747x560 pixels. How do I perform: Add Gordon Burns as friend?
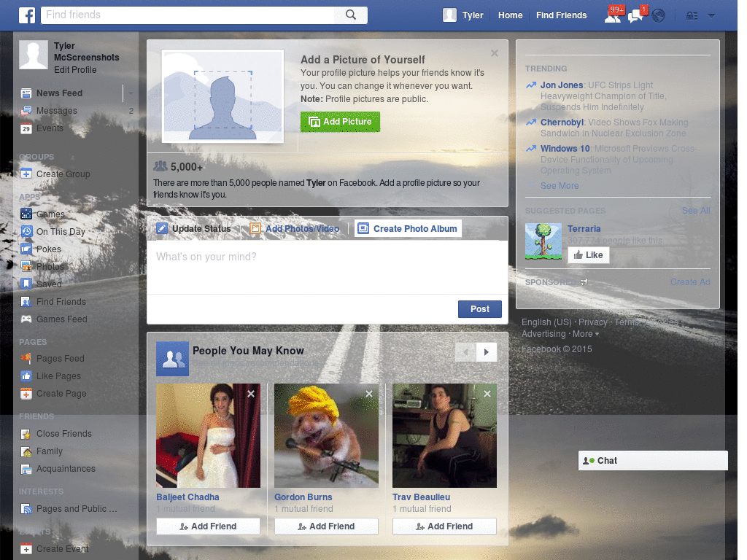coord(326,526)
